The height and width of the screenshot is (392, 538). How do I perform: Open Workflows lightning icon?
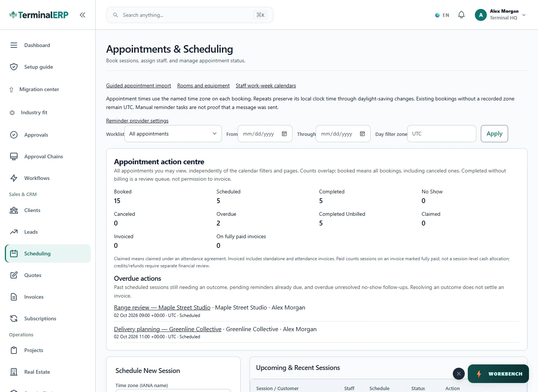click(x=14, y=178)
